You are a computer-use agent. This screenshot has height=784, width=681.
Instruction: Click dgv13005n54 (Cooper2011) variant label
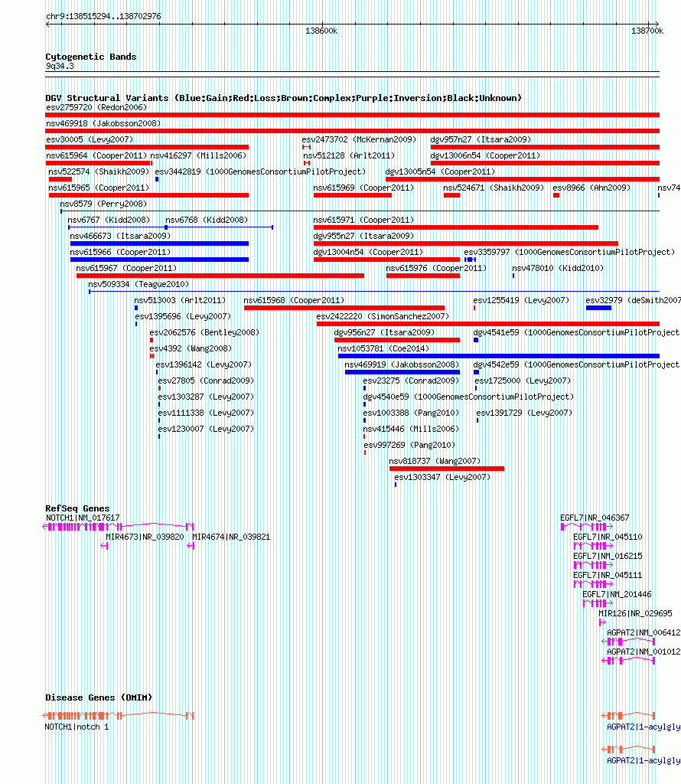click(x=440, y=171)
